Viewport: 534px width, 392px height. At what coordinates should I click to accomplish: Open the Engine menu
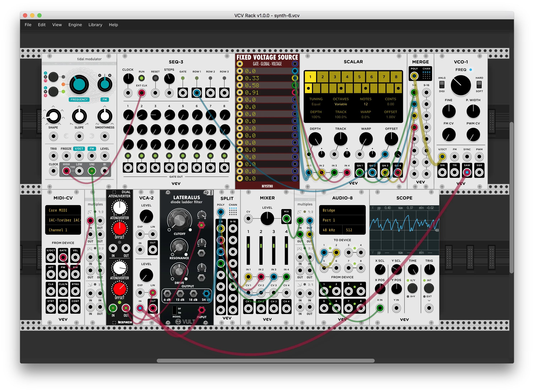click(75, 25)
